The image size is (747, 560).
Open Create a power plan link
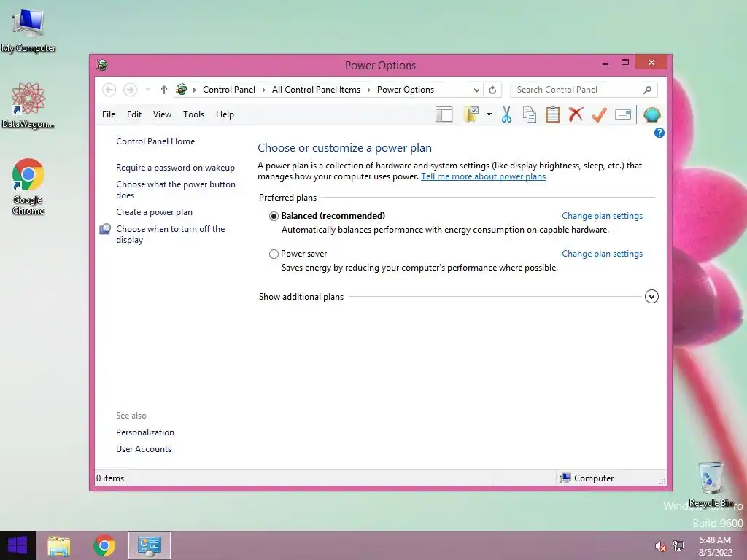pos(155,212)
